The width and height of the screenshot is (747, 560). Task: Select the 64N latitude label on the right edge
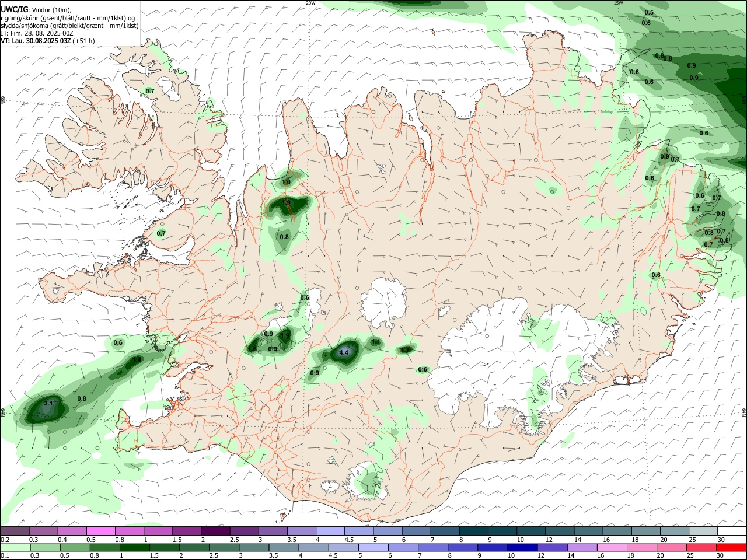click(x=744, y=411)
